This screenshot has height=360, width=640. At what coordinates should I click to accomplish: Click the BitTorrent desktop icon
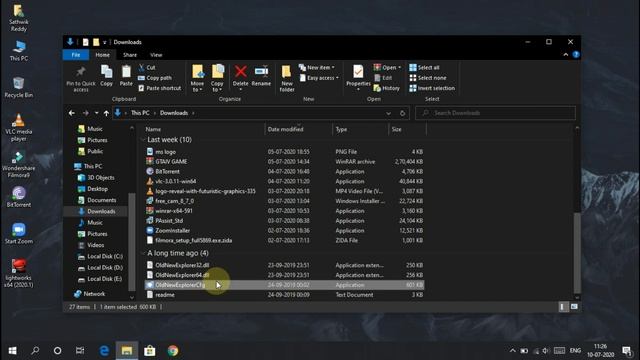pos(18,197)
